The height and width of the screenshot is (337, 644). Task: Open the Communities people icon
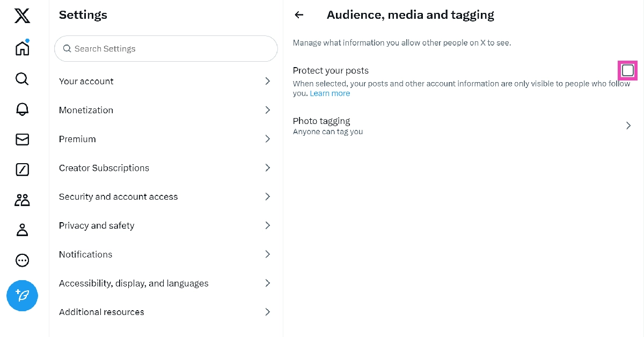point(22,201)
